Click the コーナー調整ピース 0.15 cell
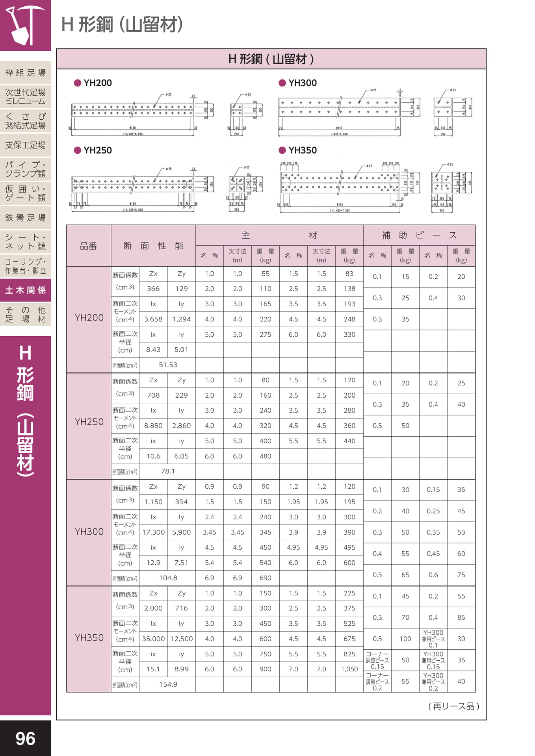 (x=377, y=660)
